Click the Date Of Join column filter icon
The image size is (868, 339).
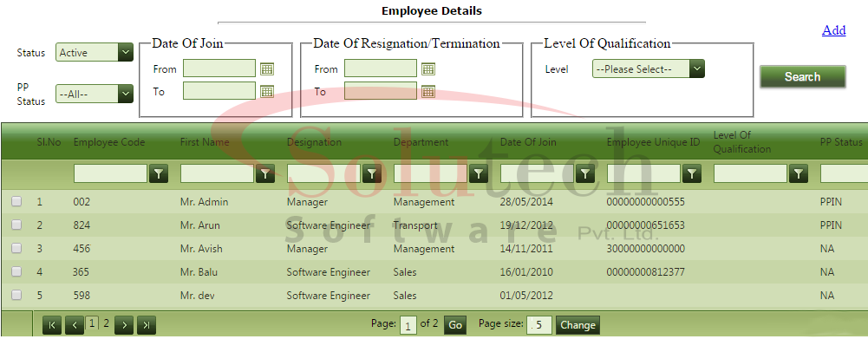click(x=585, y=174)
